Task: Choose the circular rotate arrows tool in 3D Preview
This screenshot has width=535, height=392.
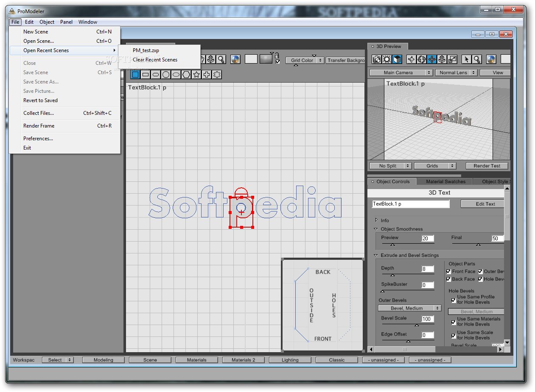Action: click(x=421, y=60)
